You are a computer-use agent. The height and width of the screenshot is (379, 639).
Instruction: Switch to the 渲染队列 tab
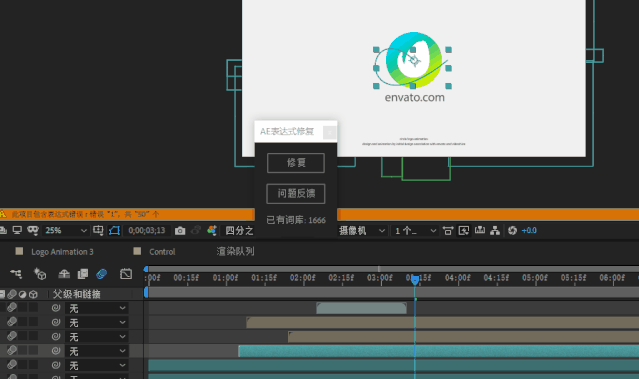click(x=236, y=251)
